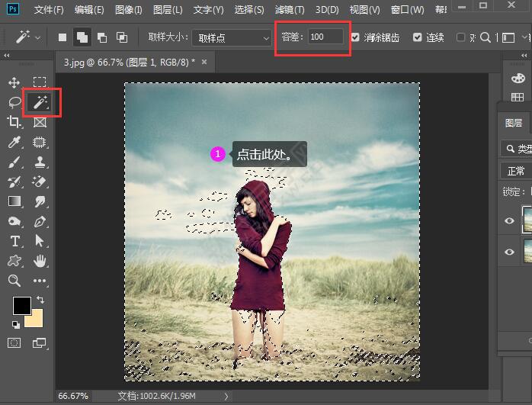Expand the blend mode 正常 dropdown
This screenshot has width=532, height=405.
[x=514, y=170]
